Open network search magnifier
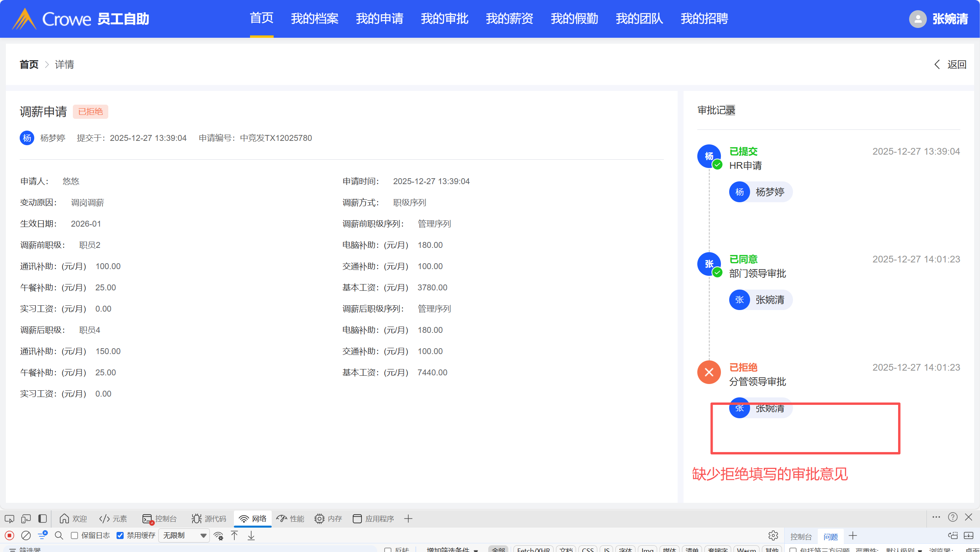Image resolution: width=980 pixels, height=552 pixels. 59,535
